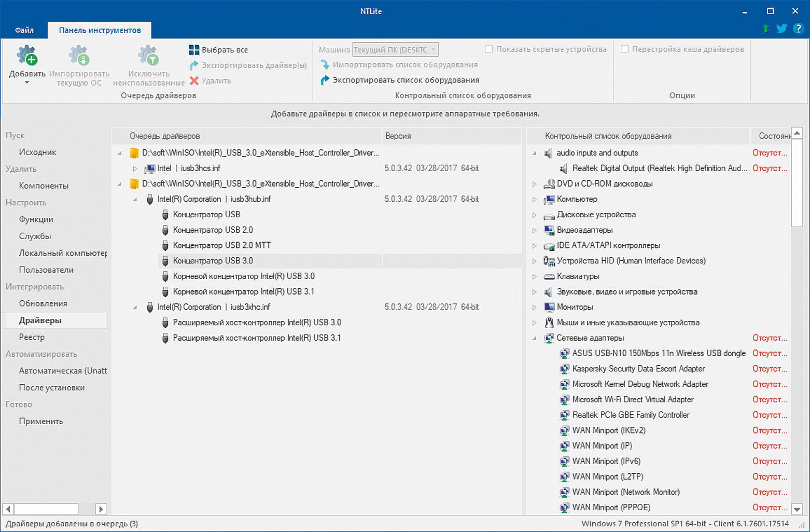The width and height of the screenshot is (810, 532).
Task: Click the sidebar horizontal scrollbar right arrow
Action: 102,509
